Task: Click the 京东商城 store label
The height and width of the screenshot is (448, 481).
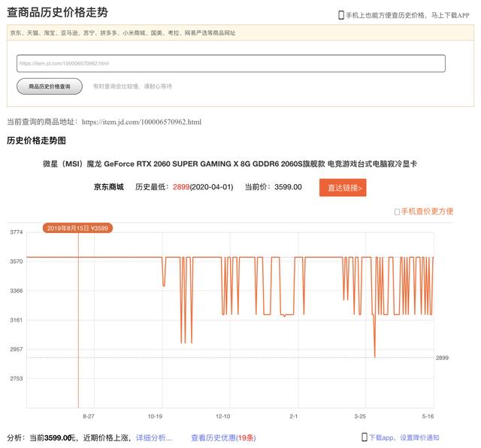Action: click(108, 187)
